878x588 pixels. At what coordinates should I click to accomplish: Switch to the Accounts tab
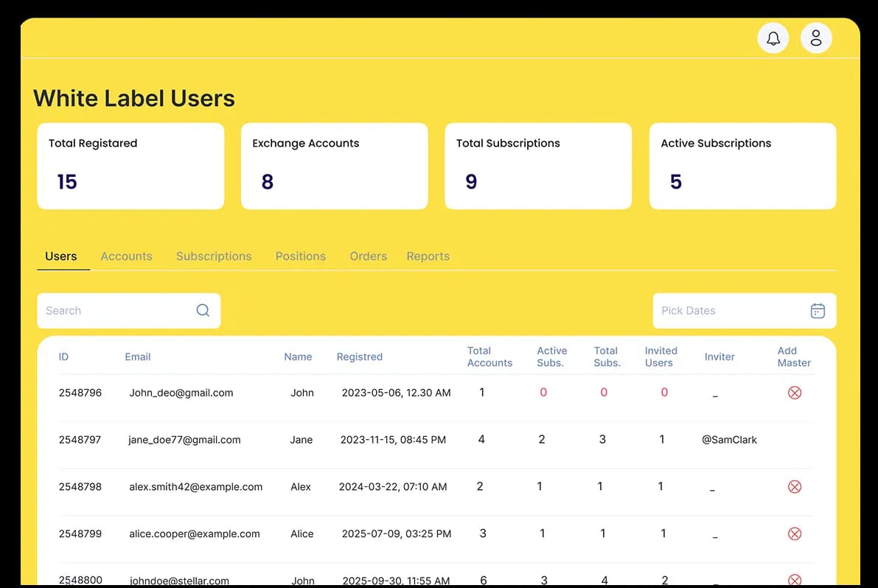(x=127, y=256)
